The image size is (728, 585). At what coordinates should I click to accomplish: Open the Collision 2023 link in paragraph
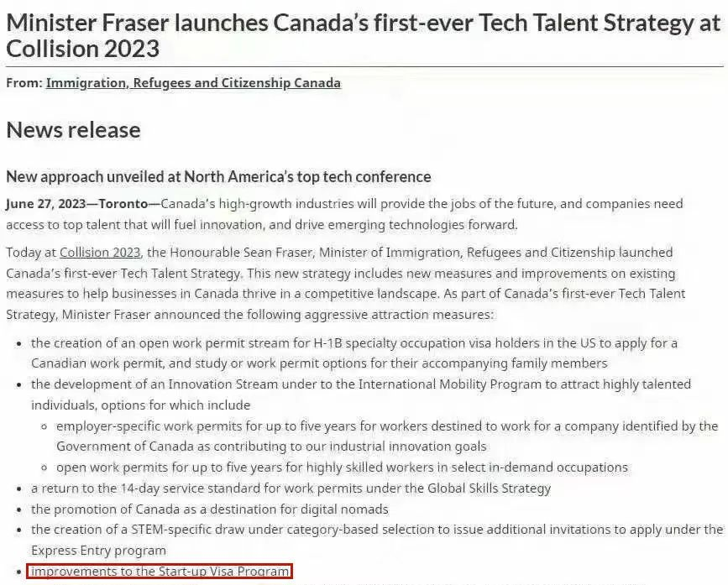click(x=100, y=253)
